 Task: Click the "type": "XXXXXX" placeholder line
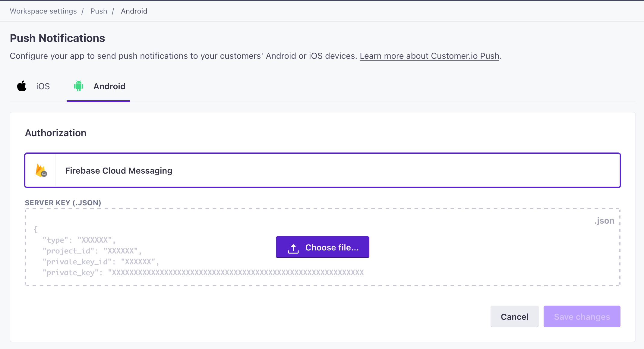click(x=79, y=240)
